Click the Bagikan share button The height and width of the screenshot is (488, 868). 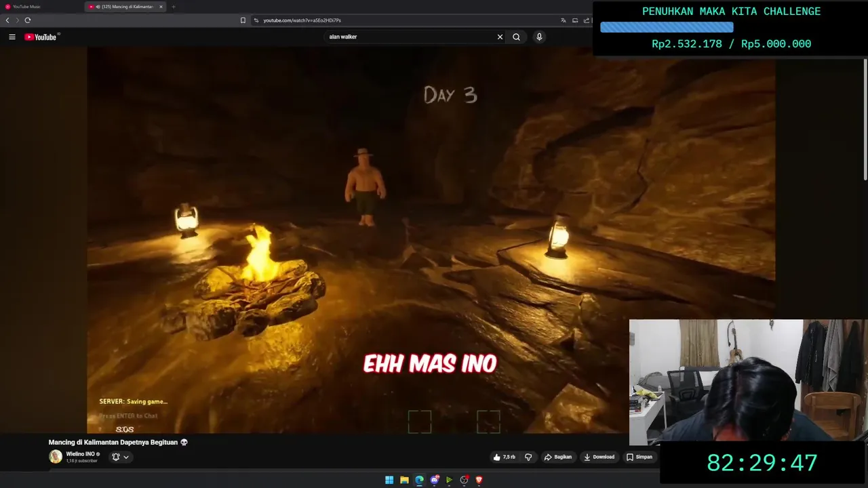click(x=558, y=457)
